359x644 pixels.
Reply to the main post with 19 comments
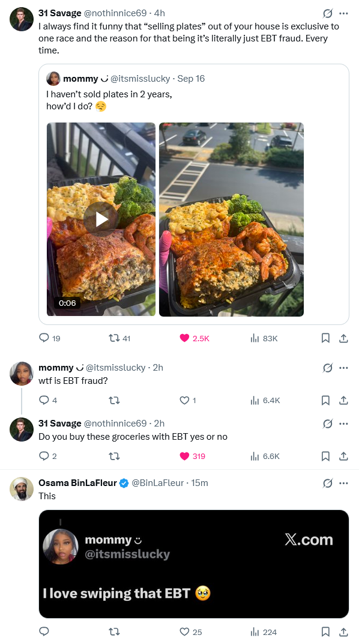[44, 338]
